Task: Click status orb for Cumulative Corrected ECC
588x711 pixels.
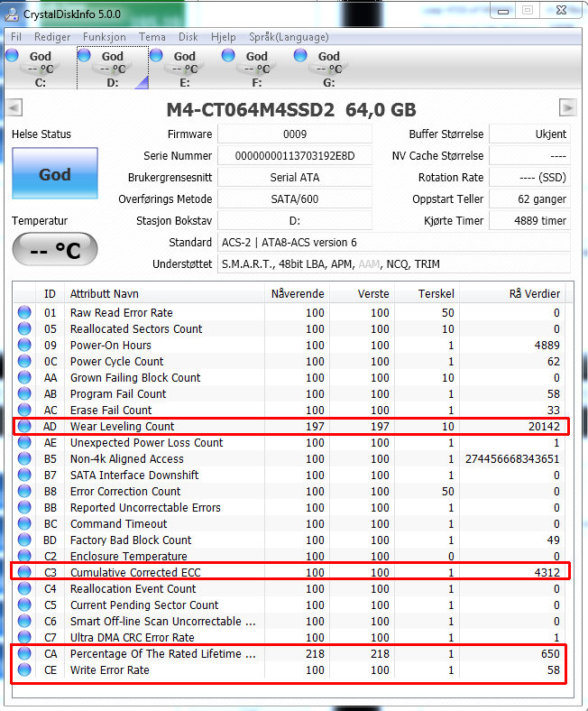Action: [24, 572]
